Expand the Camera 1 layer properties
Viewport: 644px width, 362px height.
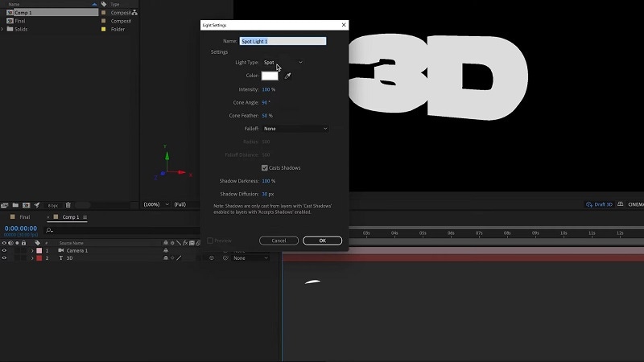32,251
